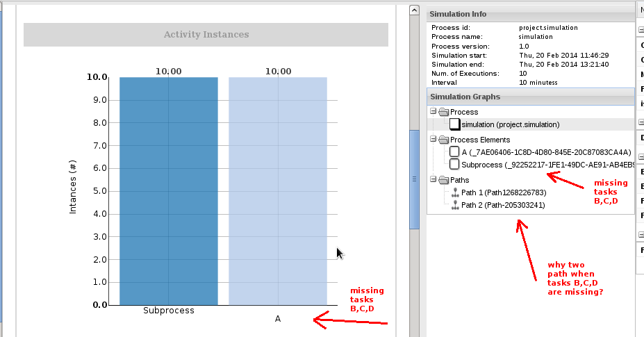Click the Process id: label
Viewport: 644px width, 337px height.
click(451, 28)
